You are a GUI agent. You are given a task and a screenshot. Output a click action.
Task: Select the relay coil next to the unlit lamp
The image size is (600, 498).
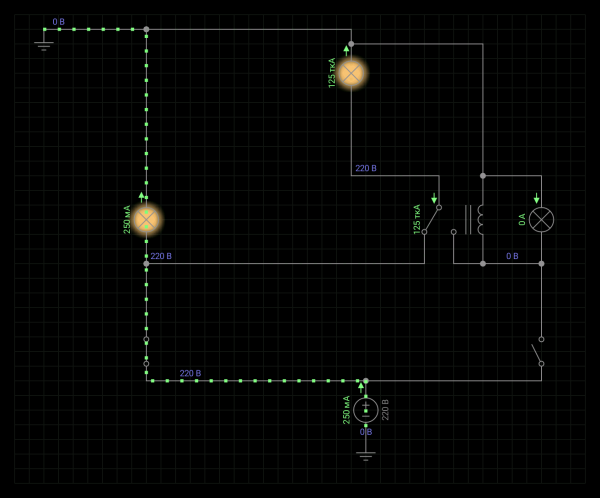click(481, 219)
